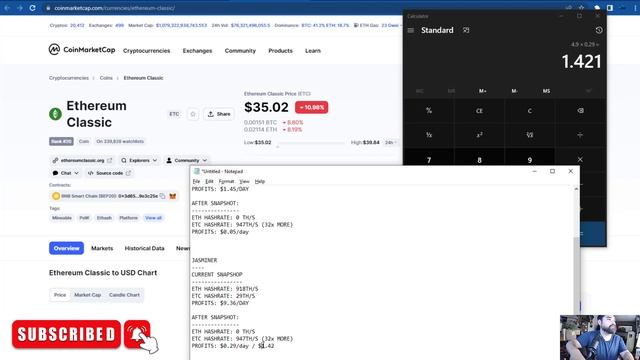Click calculator 8 key

click(479, 159)
